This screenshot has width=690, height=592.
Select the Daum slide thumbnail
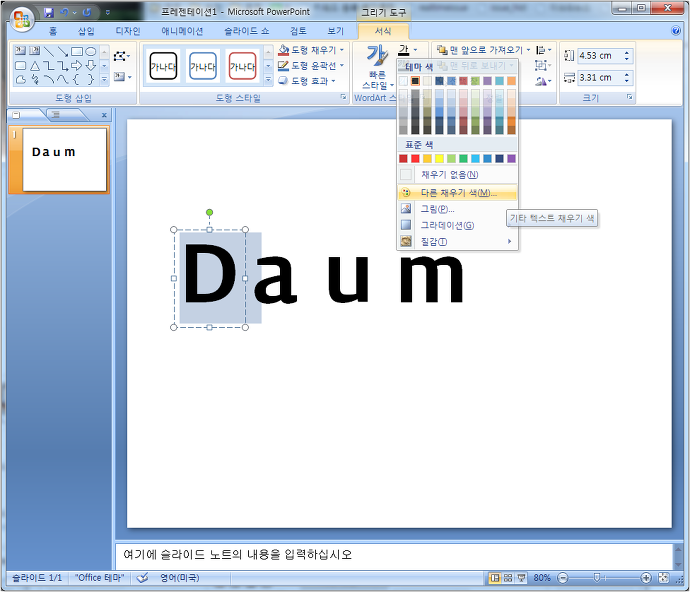(65, 160)
